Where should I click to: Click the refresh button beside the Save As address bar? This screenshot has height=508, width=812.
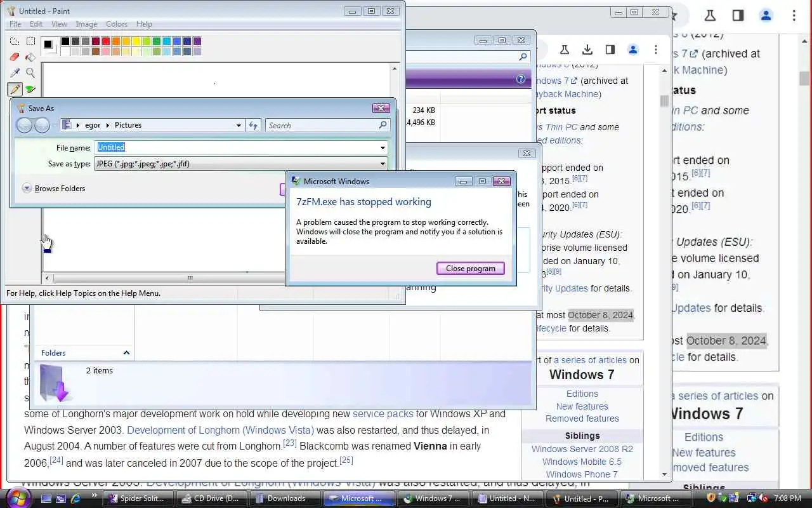[x=253, y=125]
